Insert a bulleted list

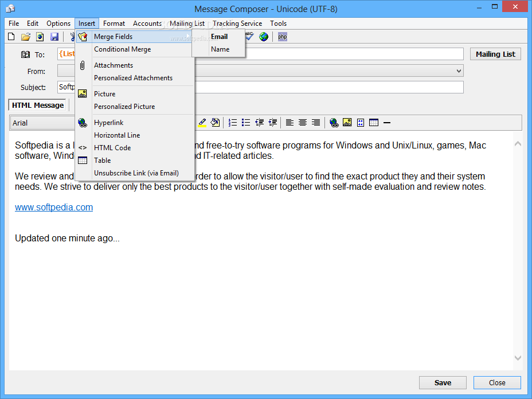pyautogui.click(x=246, y=123)
